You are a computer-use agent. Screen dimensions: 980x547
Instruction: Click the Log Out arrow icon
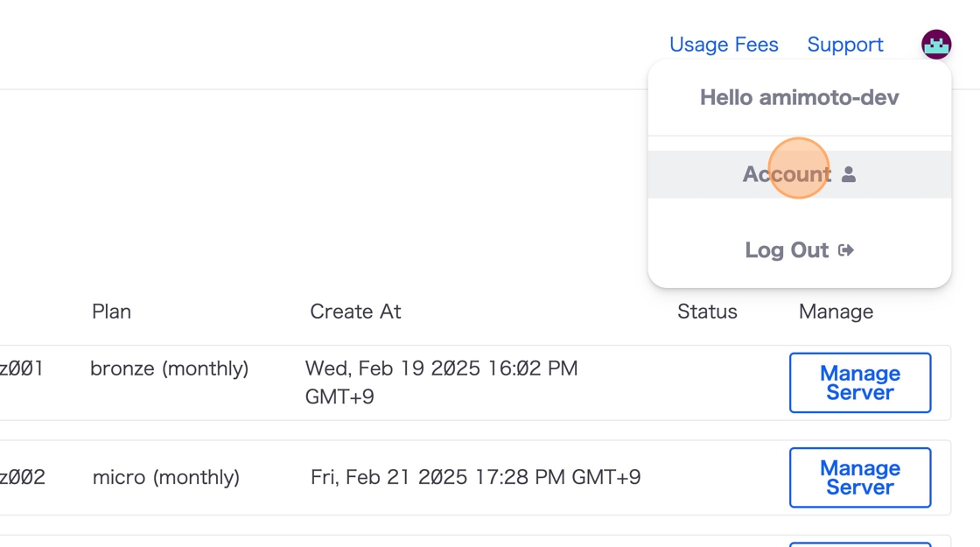(x=846, y=250)
